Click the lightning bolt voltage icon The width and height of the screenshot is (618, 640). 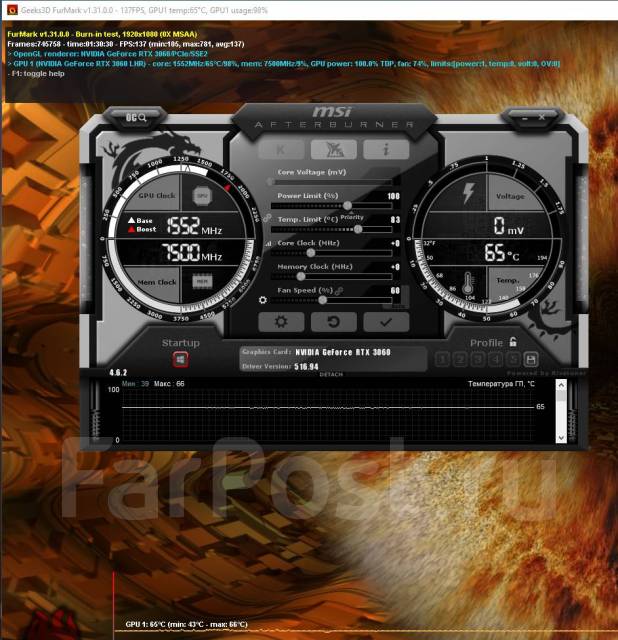point(468,193)
